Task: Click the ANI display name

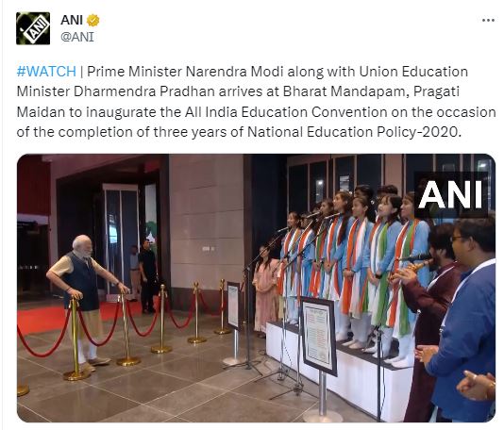Action: (x=72, y=20)
